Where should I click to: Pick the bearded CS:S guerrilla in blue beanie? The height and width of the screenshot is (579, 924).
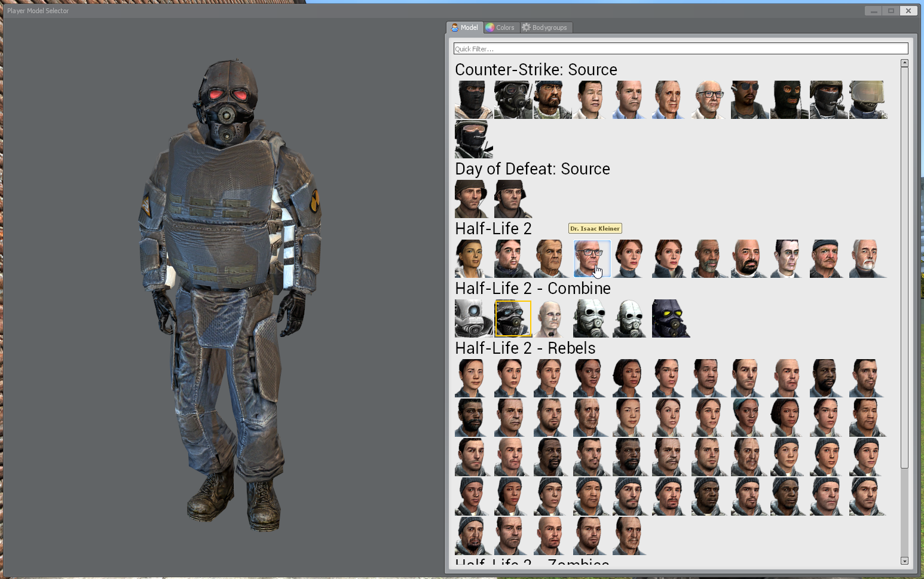click(x=553, y=100)
